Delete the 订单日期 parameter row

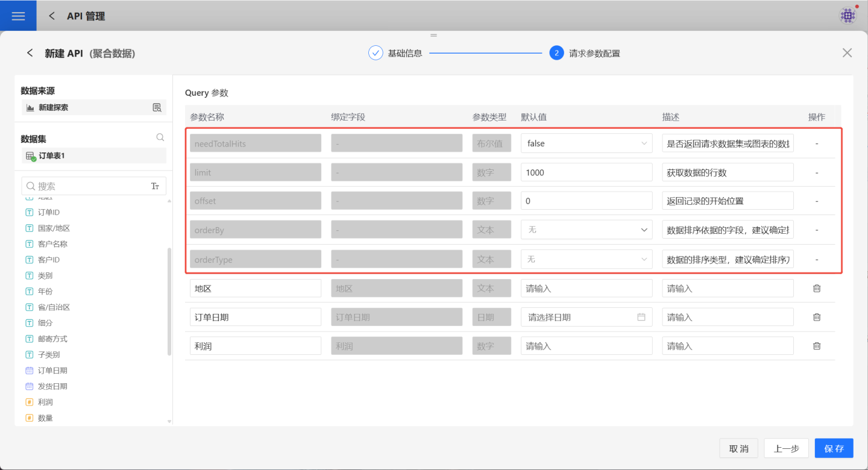pos(817,317)
